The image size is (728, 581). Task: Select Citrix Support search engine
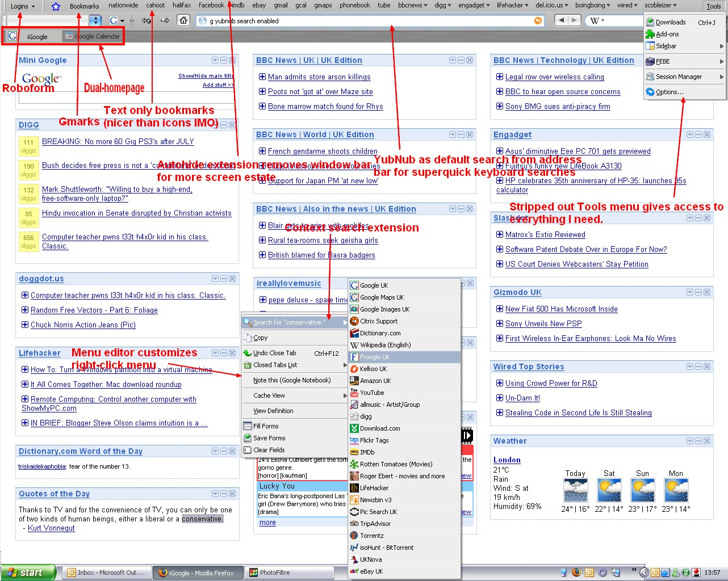(404, 321)
